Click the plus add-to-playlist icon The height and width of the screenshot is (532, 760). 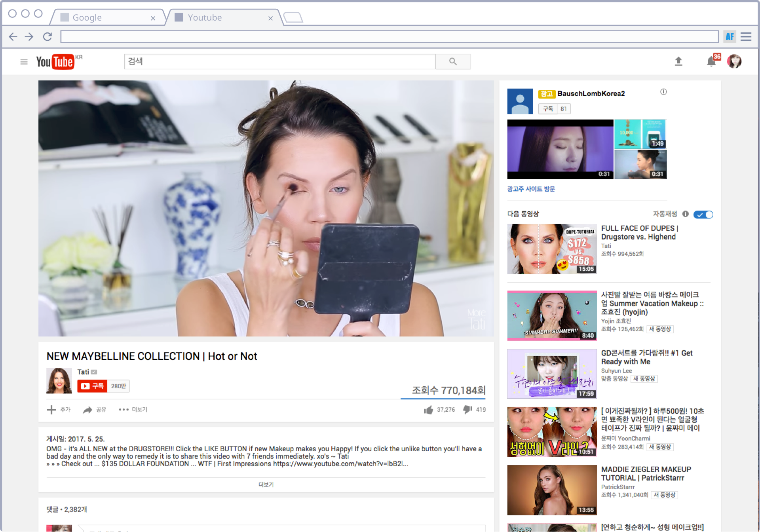tap(51, 410)
